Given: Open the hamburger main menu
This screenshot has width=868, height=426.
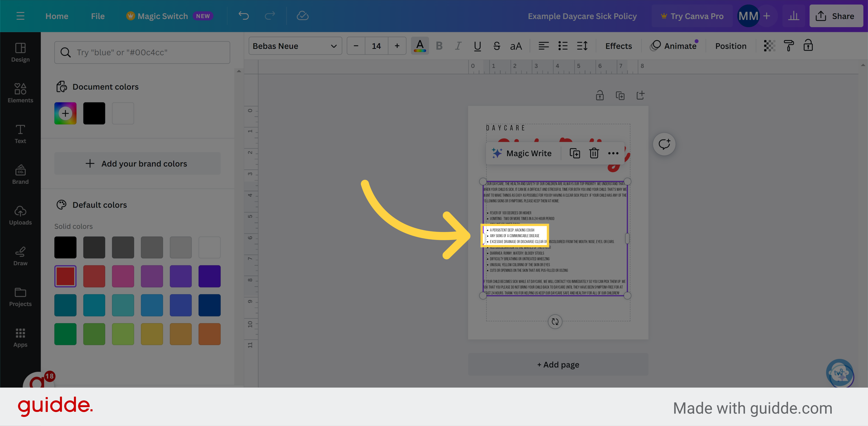Looking at the screenshot, I should click(x=20, y=16).
